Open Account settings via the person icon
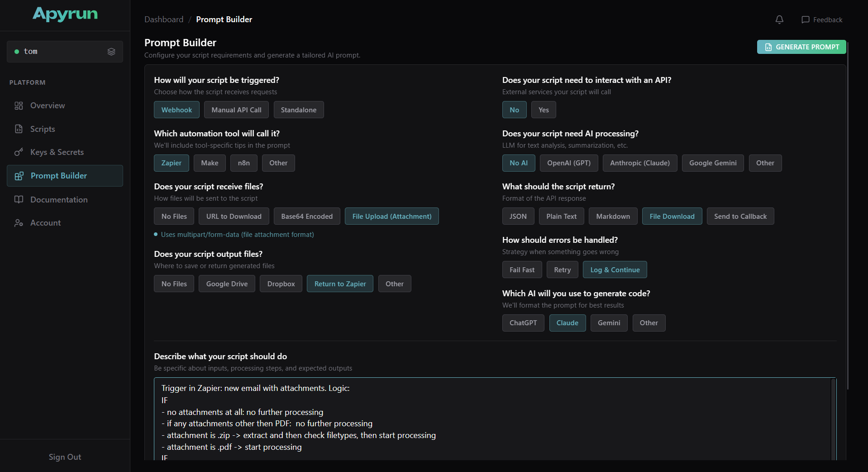Viewport: 868px width, 472px height. [19, 223]
